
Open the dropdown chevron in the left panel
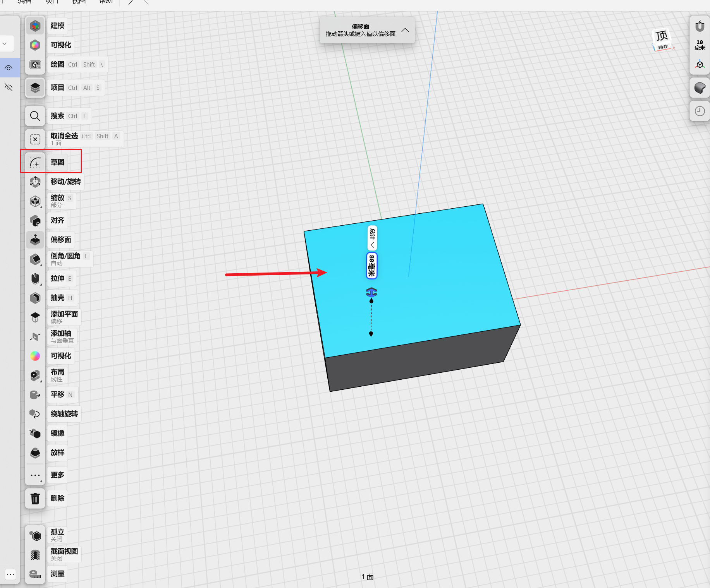5,44
